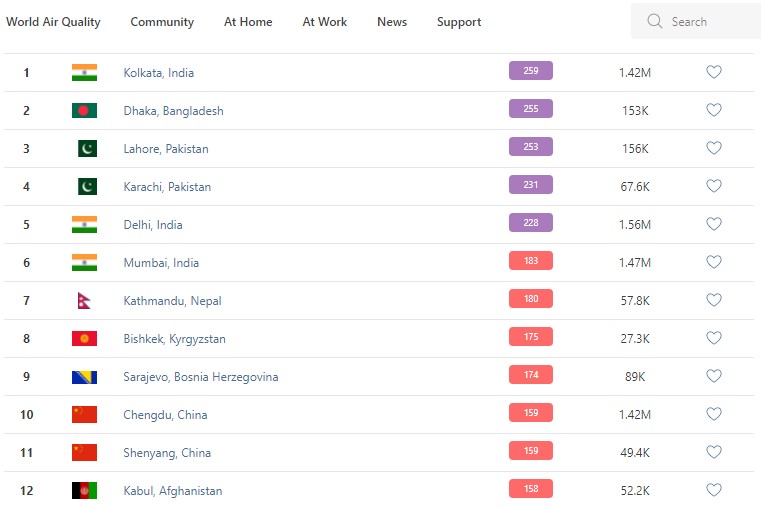This screenshot has height=509, width=761.
Task: Click the India flag beside Kolkata
Action: (x=84, y=72)
